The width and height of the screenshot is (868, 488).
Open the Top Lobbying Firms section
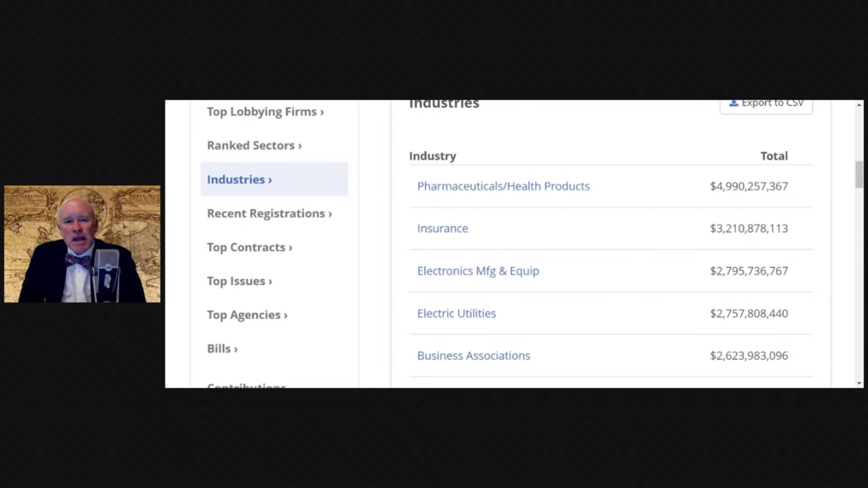click(265, 112)
